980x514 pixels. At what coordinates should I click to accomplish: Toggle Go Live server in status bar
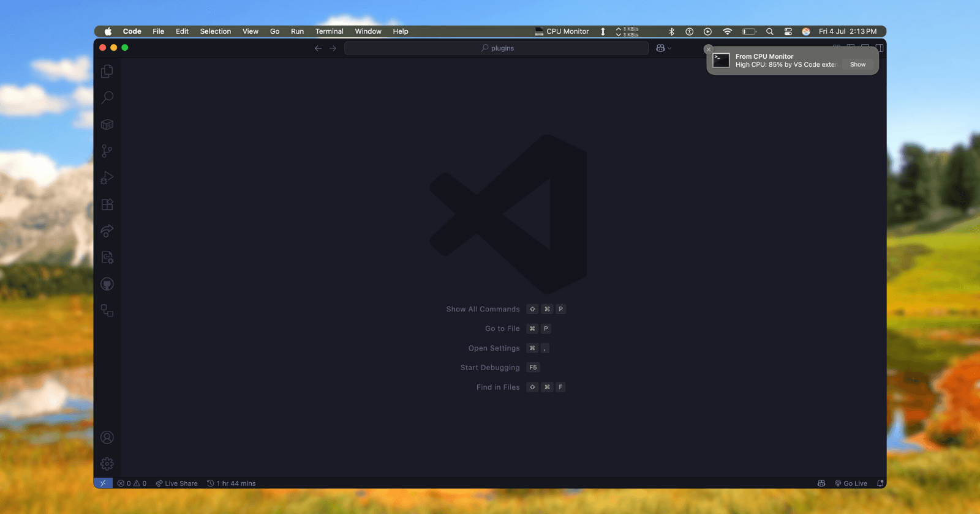(851, 483)
